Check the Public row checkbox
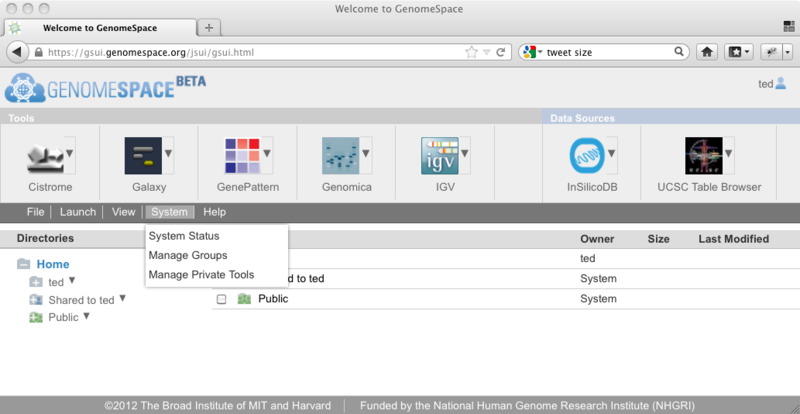 pyautogui.click(x=221, y=299)
